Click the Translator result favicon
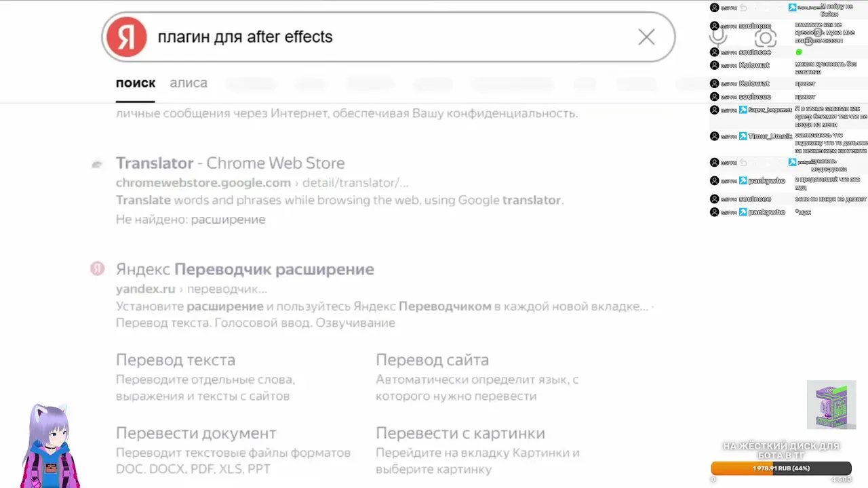 (97, 164)
